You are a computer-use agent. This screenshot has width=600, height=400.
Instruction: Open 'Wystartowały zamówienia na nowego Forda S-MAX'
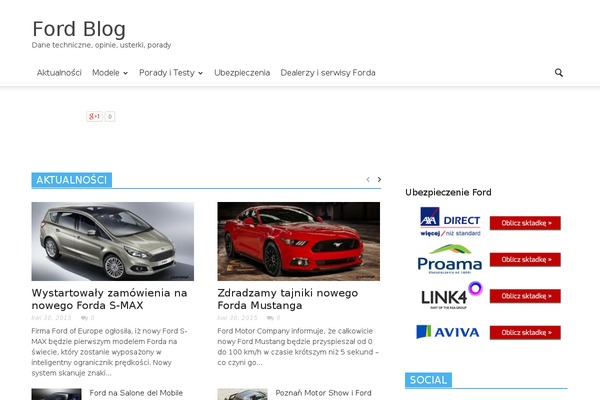tap(109, 299)
